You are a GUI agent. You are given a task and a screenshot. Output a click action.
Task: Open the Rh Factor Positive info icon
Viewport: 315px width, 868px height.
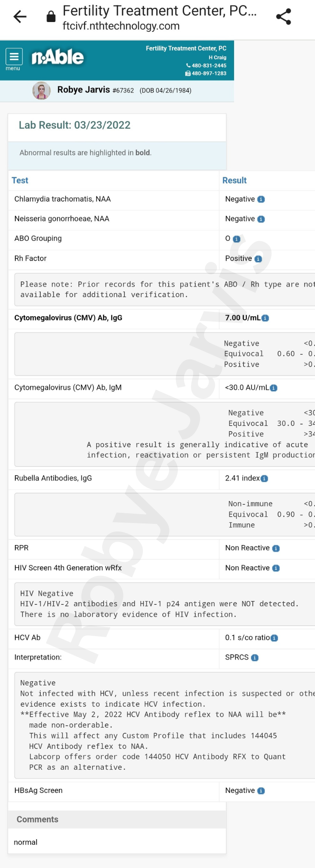click(x=258, y=259)
